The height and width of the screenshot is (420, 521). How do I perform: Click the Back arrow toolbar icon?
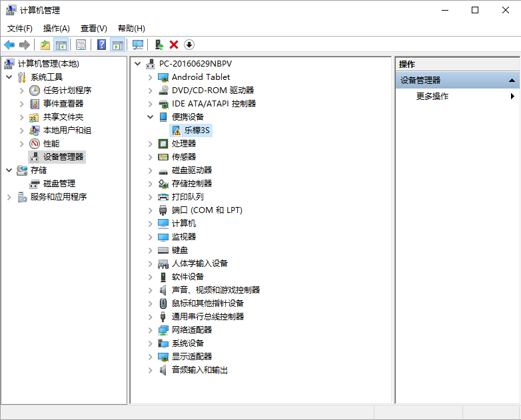(x=9, y=45)
